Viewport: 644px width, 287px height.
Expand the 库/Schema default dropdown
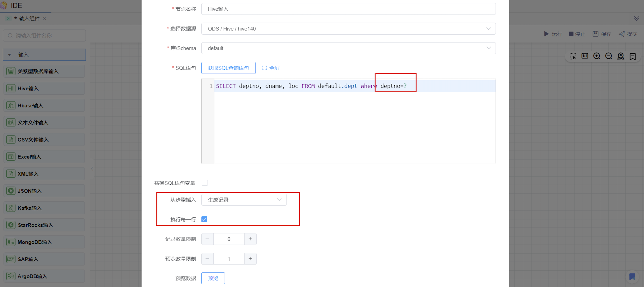[x=348, y=48]
